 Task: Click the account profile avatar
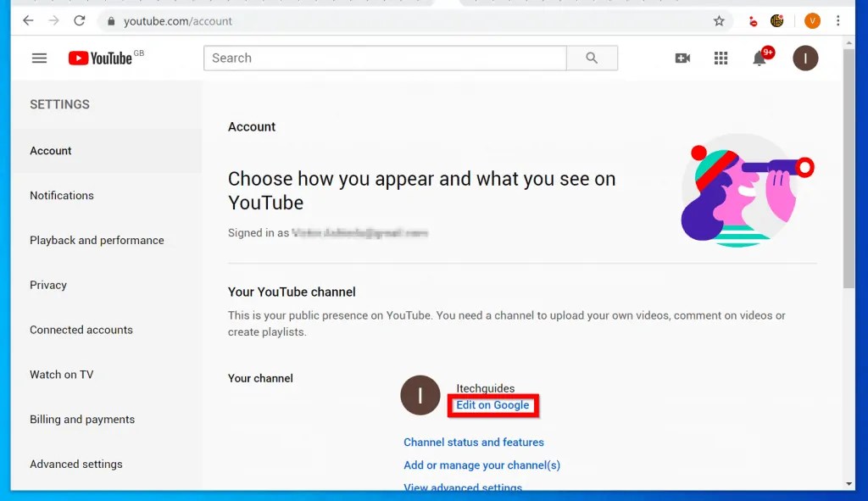804,58
